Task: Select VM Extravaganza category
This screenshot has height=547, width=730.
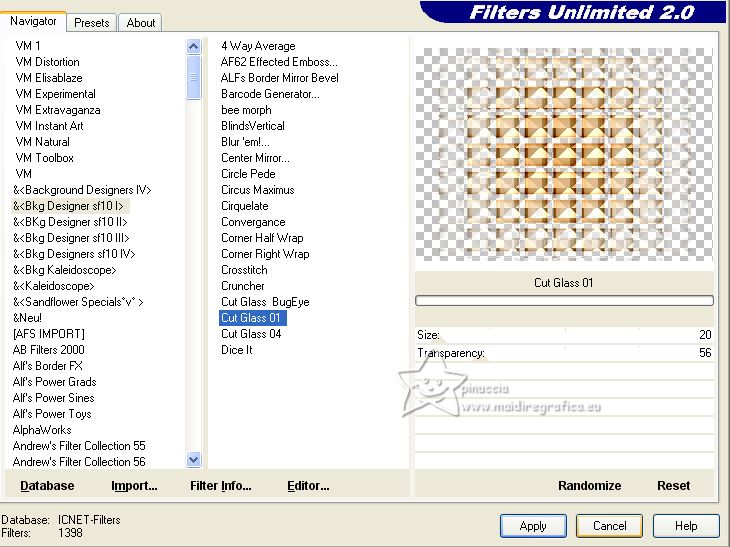Action: (58, 110)
